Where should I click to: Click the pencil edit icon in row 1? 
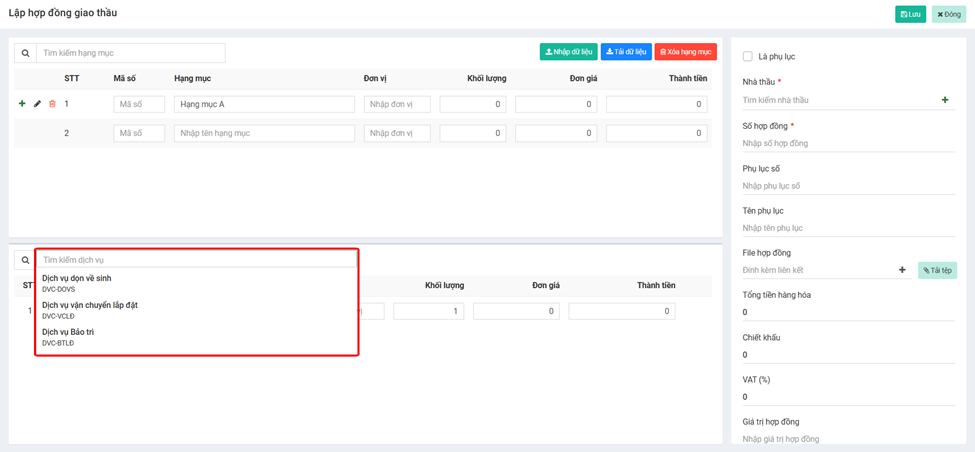(38, 104)
